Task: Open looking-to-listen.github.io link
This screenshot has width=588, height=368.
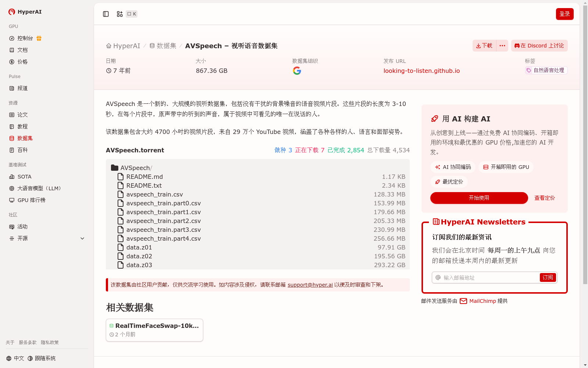Action: click(x=422, y=71)
